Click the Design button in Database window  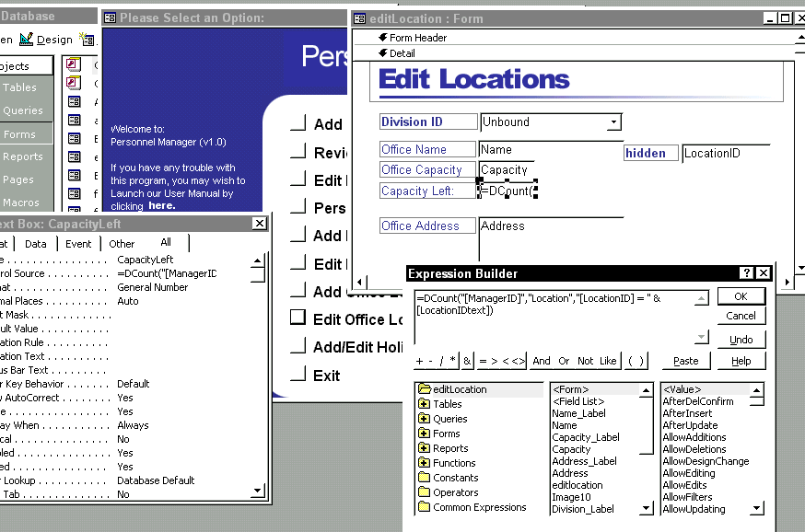(x=46, y=40)
